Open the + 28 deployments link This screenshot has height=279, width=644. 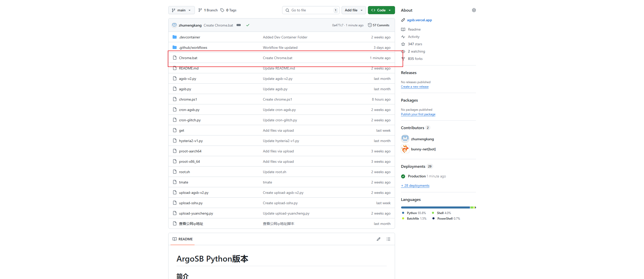415,185
